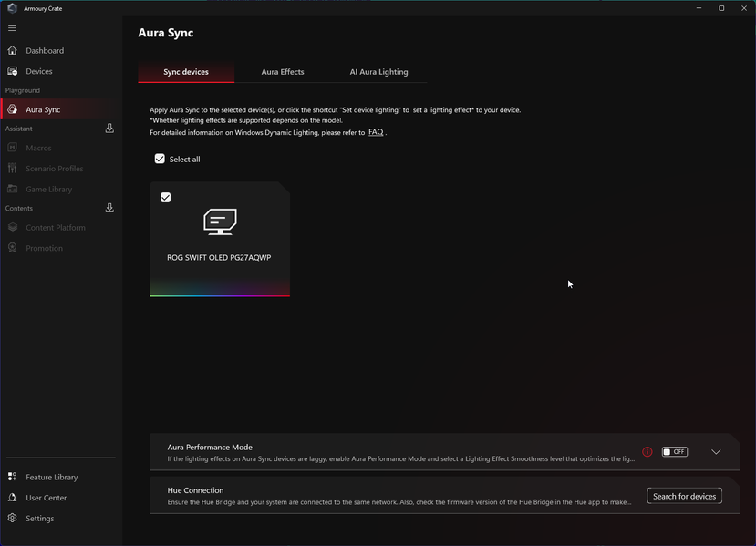Switch to the Aura Effects tab
This screenshot has width=756, height=546.
283,72
